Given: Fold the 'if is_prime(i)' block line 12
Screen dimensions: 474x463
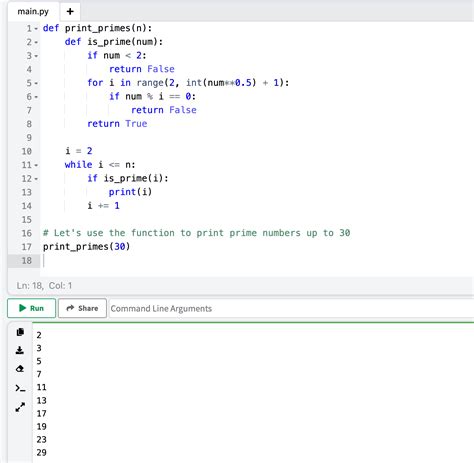Looking at the screenshot, I should (x=36, y=179).
